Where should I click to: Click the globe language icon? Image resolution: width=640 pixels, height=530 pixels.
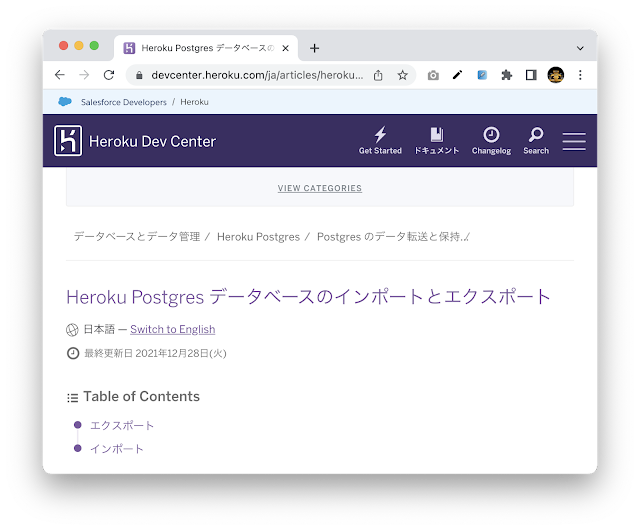click(72, 330)
